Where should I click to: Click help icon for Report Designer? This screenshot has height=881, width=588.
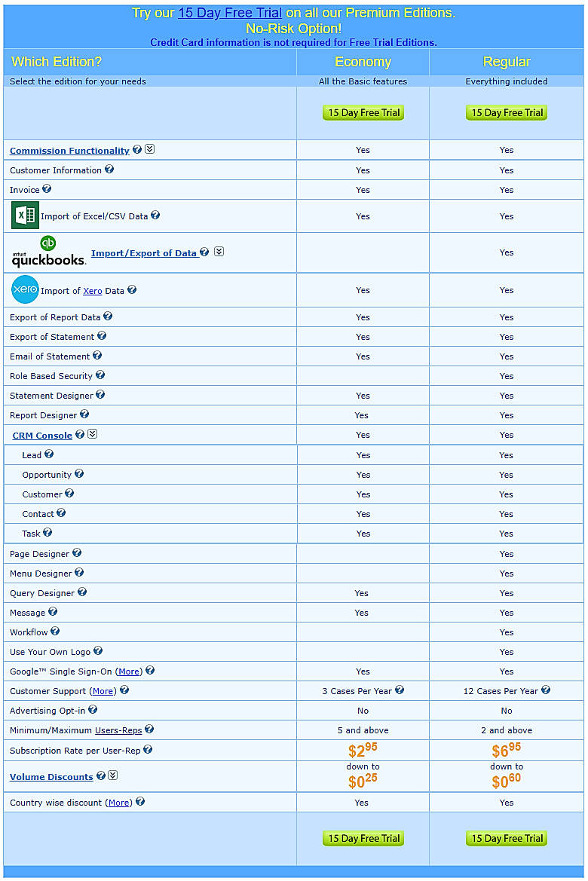pyautogui.click(x=84, y=414)
